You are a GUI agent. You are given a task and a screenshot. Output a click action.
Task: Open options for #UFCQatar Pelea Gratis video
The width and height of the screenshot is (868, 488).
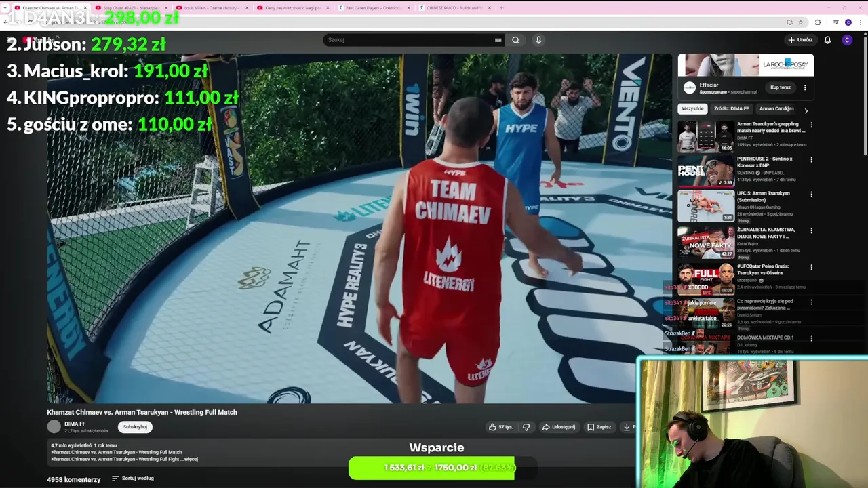(811, 267)
